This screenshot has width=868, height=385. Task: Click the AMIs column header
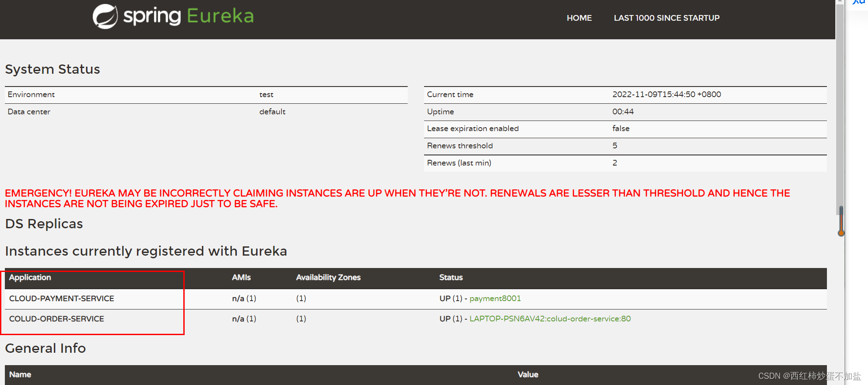[x=241, y=277]
